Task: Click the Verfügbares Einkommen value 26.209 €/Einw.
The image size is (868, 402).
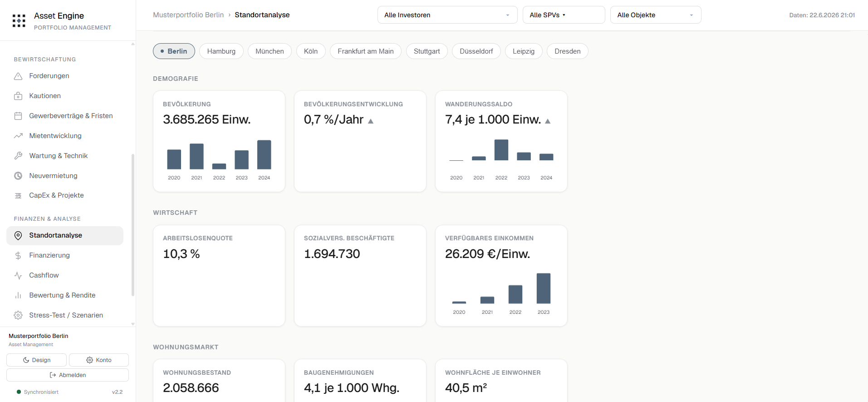Action: pos(487,254)
